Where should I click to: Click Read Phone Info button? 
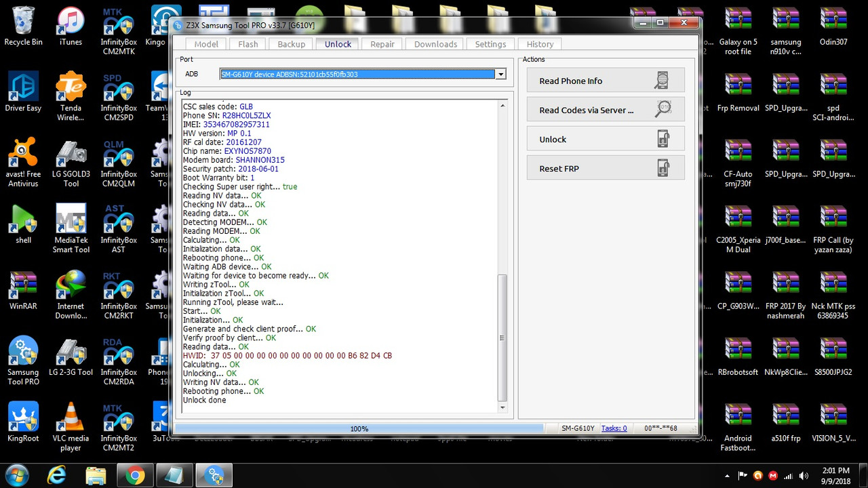click(x=606, y=81)
